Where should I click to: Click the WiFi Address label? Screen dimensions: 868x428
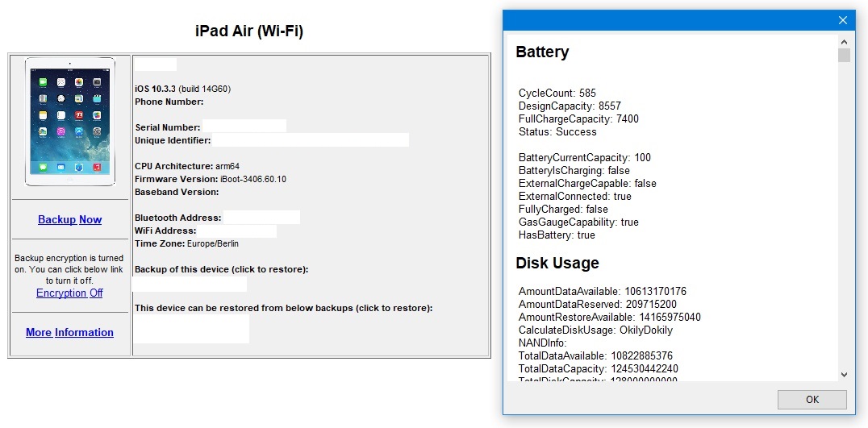click(165, 231)
